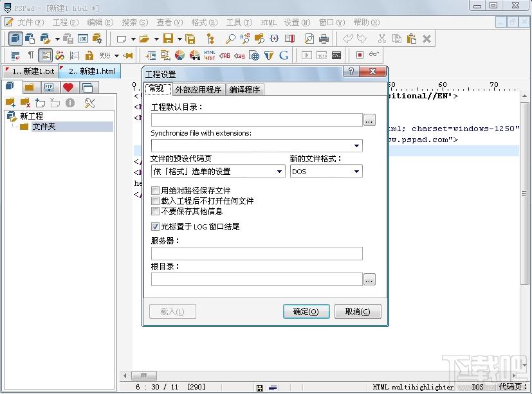Click the 服务器 input field
The height and width of the screenshot is (394, 532).
coord(257,254)
